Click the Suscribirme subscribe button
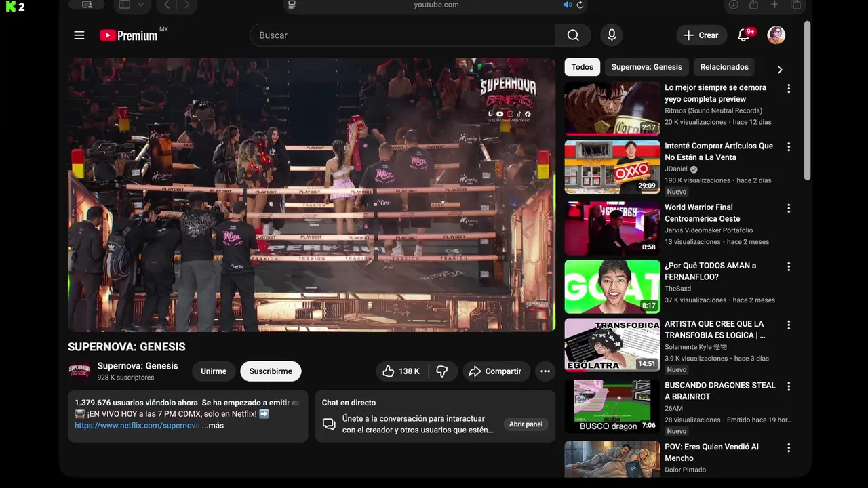Viewport: 868px width, 488px height. click(x=271, y=371)
